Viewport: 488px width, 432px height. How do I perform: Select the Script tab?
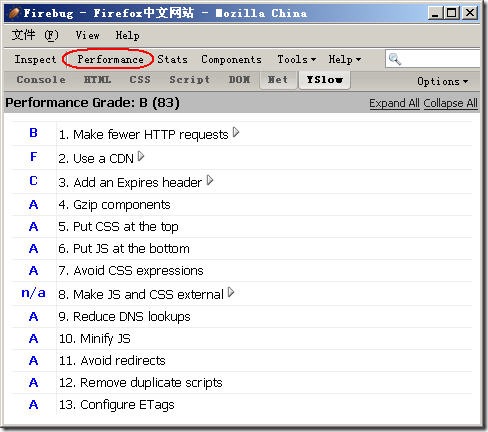click(x=190, y=80)
